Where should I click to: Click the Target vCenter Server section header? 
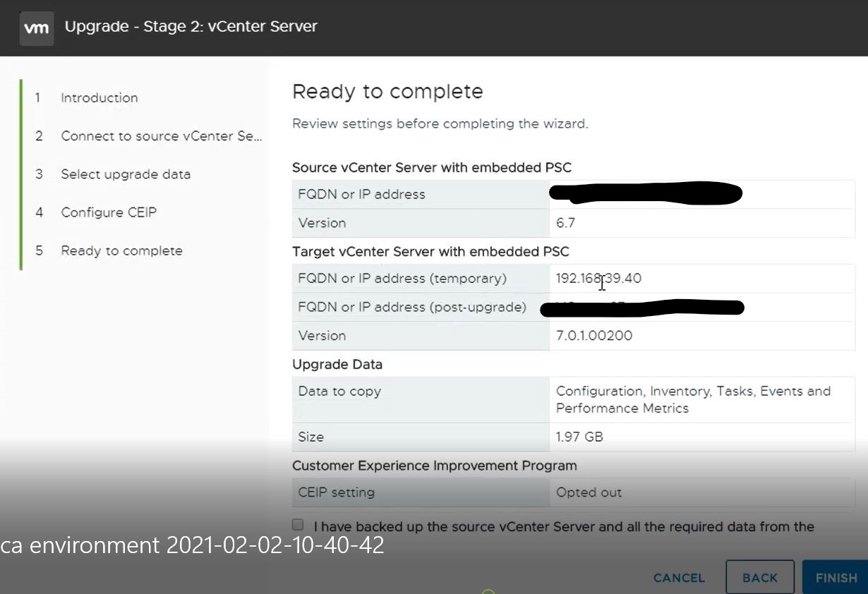click(430, 252)
